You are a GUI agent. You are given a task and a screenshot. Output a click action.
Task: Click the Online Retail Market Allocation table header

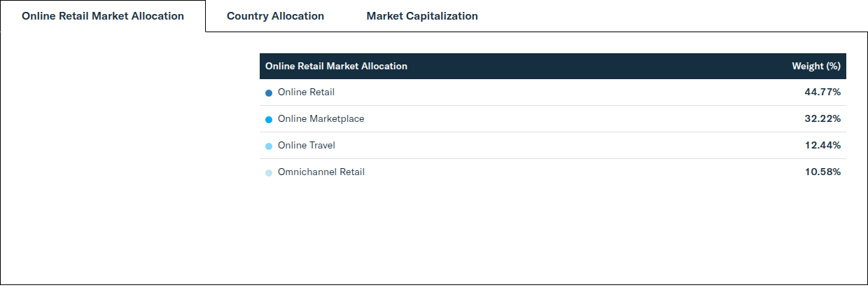point(336,66)
